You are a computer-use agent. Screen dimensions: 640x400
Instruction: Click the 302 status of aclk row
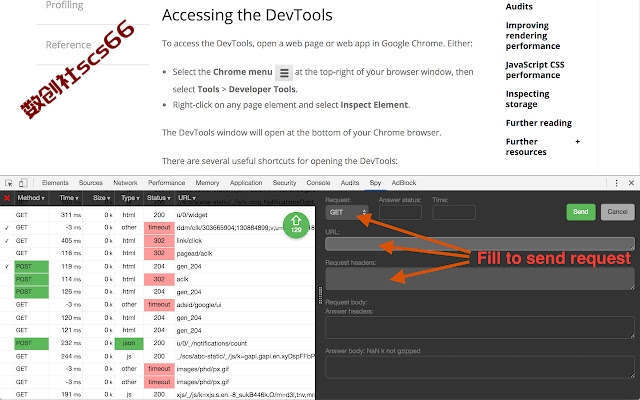tap(159, 279)
